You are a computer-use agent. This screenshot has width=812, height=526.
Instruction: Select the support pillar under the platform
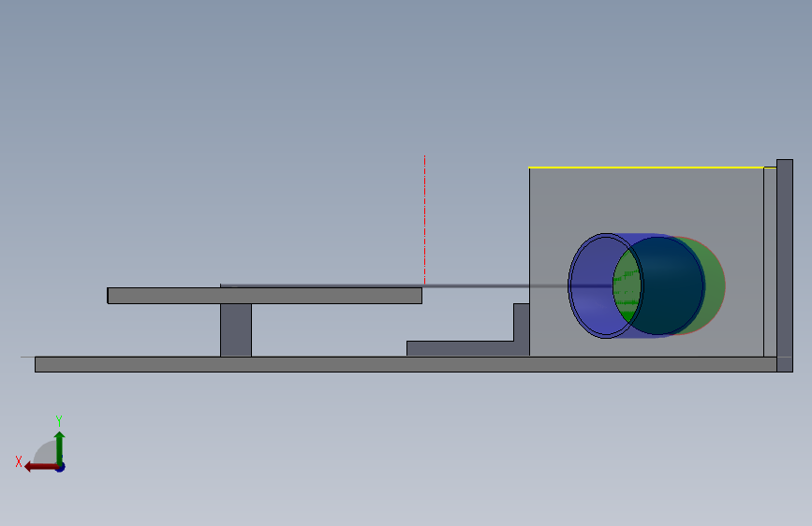pyautogui.click(x=236, y=330)
